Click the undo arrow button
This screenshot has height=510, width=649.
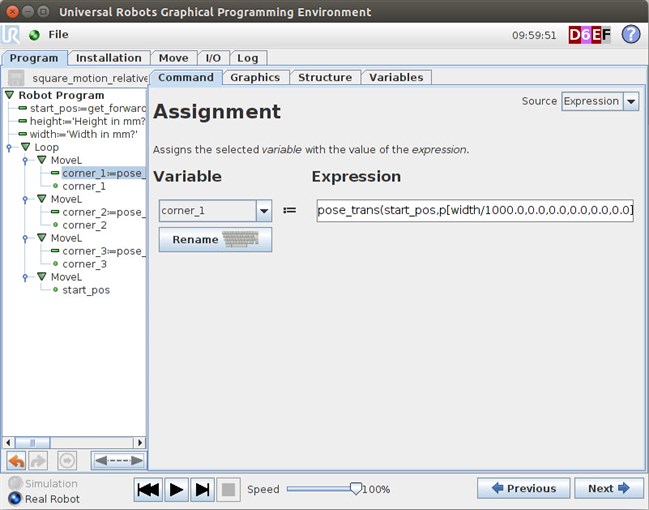16,461
